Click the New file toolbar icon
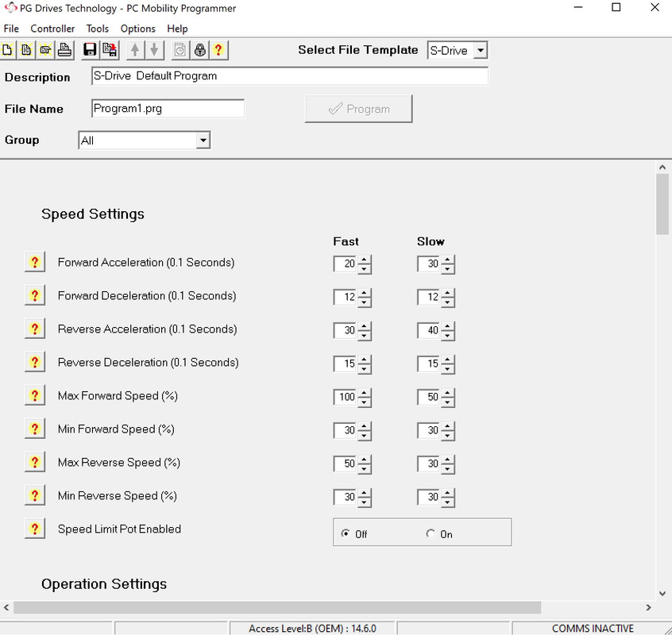Image resolution: width=672 pixels, height=635 pixels. click(7, 50)
